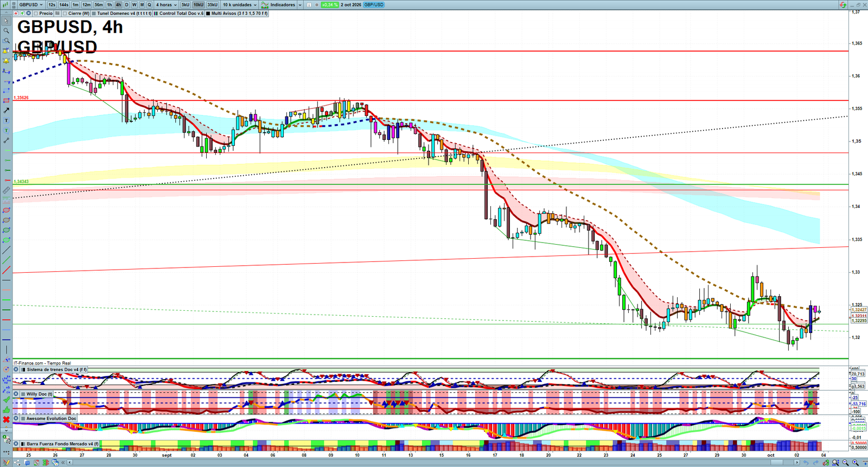Viewport: 868px width, 467px height.
Task: Pick the red ellipse drawing tool
Action: coord(6,210)
